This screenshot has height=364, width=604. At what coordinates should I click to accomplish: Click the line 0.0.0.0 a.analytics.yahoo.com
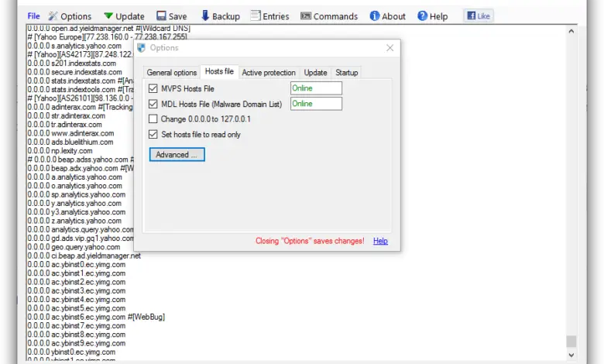tap(75, 177)
